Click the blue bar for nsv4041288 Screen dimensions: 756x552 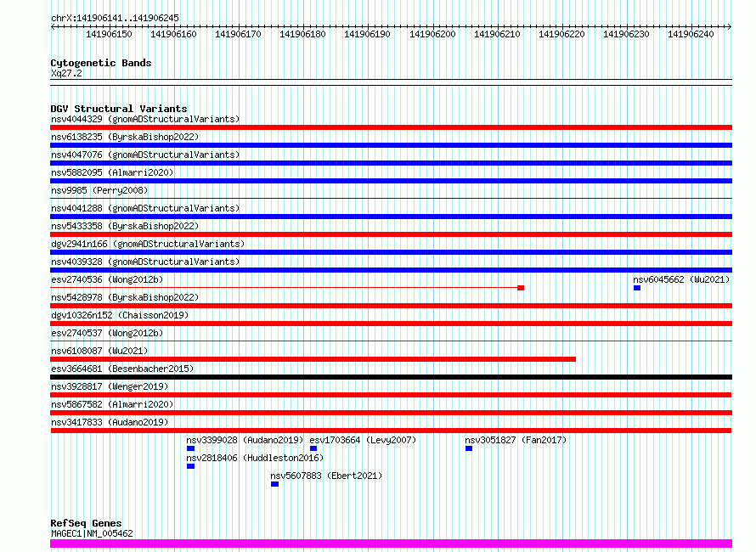(x=391, y=217)
